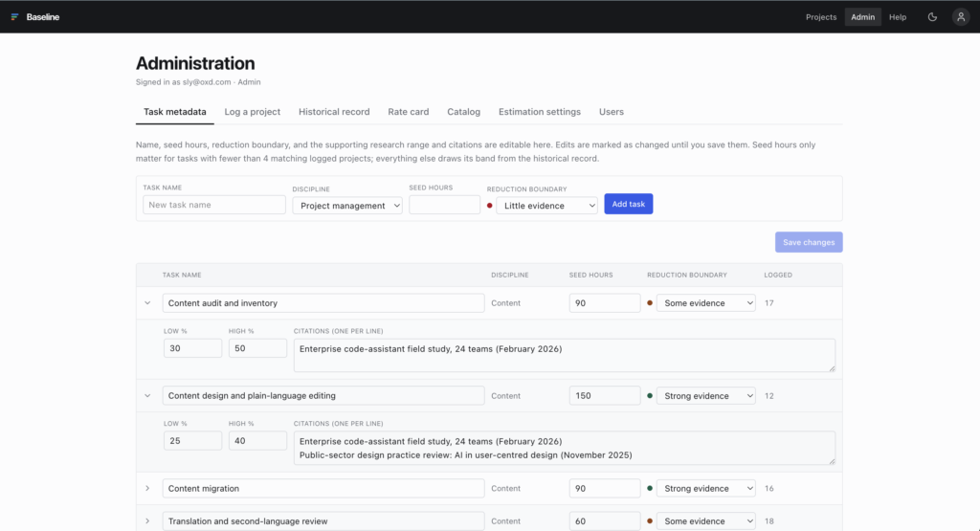Viewport: 980px width, 531px height.
Task: Open Content audit and inventory boundary dropdown
Action: 705,303
